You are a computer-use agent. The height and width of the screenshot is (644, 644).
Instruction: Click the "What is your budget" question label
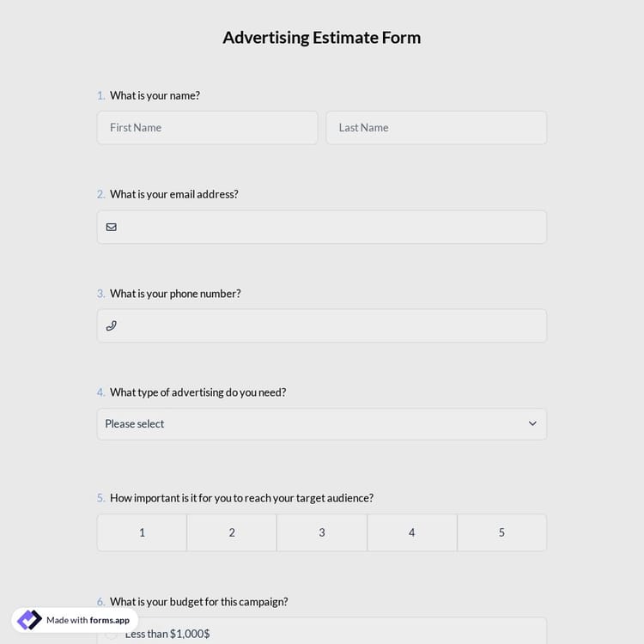(198, 602)
